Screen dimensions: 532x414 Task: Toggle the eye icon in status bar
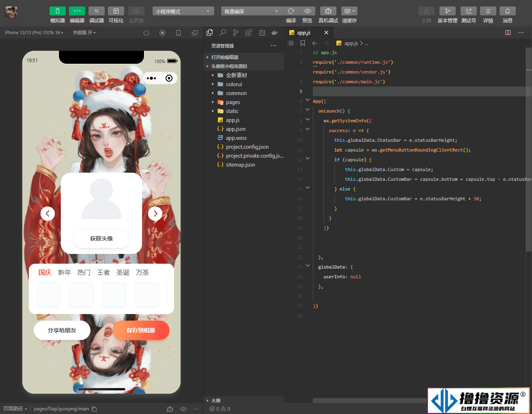(x=183, y=409)
